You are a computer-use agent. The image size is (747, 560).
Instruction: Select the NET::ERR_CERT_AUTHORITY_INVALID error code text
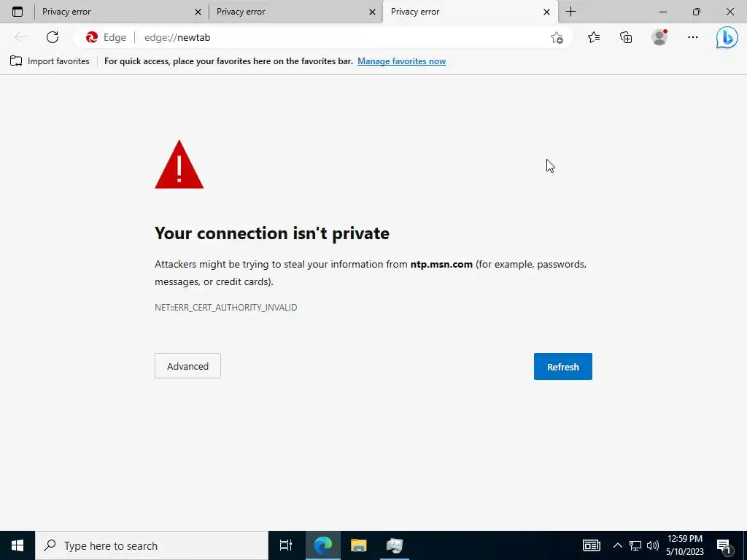point(226,308)
